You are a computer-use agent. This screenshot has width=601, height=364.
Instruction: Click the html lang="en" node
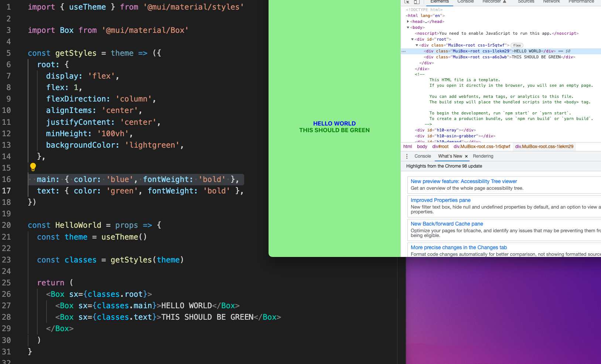point(425,16)
